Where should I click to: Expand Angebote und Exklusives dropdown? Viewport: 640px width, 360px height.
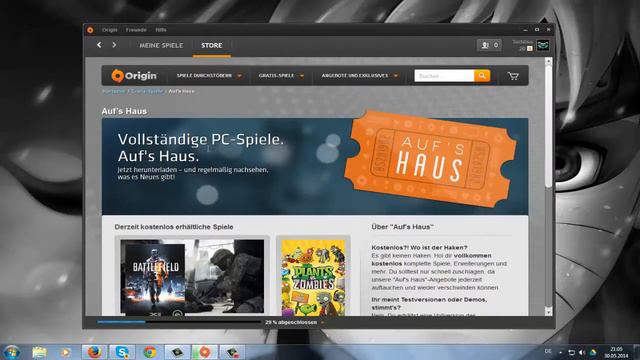tap(359, 76)
